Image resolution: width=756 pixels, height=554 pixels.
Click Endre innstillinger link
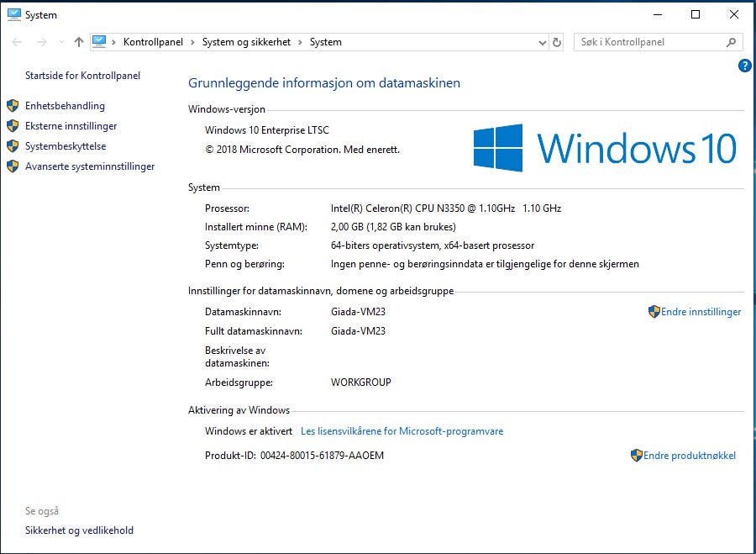pyautogui.click(x=701, y=312)
